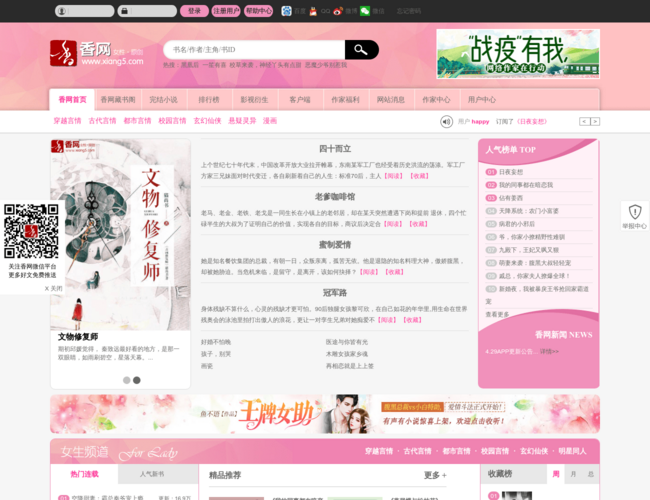Log in with the Weibo icon

click(338, 11)
